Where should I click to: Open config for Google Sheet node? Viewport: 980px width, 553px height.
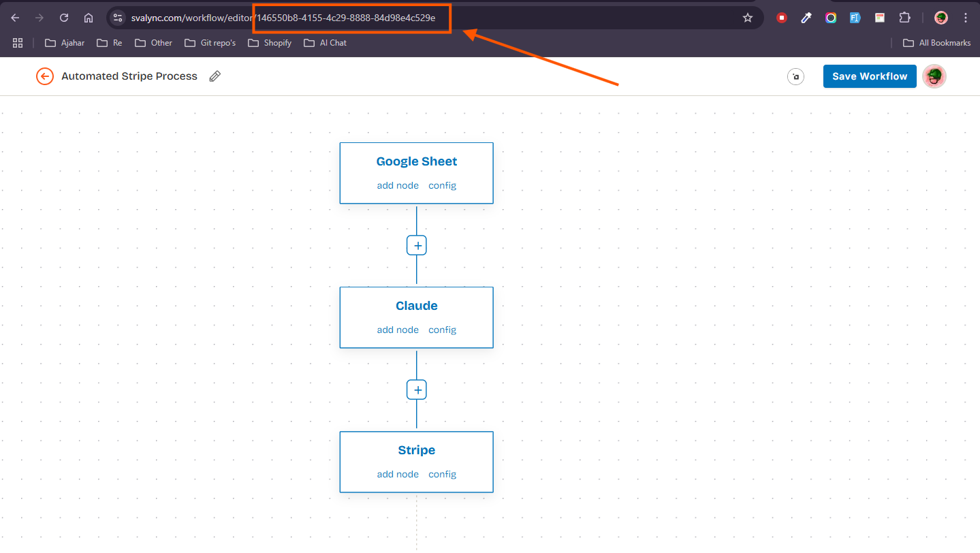coord(442,185)
